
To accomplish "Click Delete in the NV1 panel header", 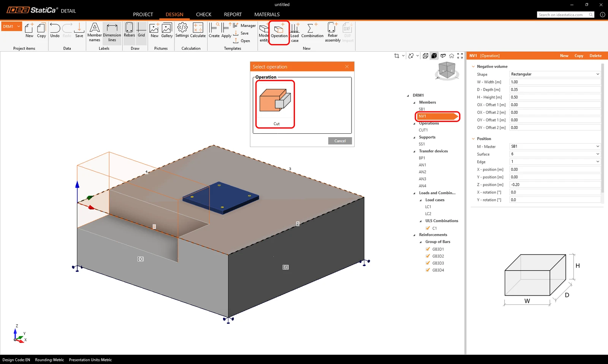I will (x=595, y=56).
